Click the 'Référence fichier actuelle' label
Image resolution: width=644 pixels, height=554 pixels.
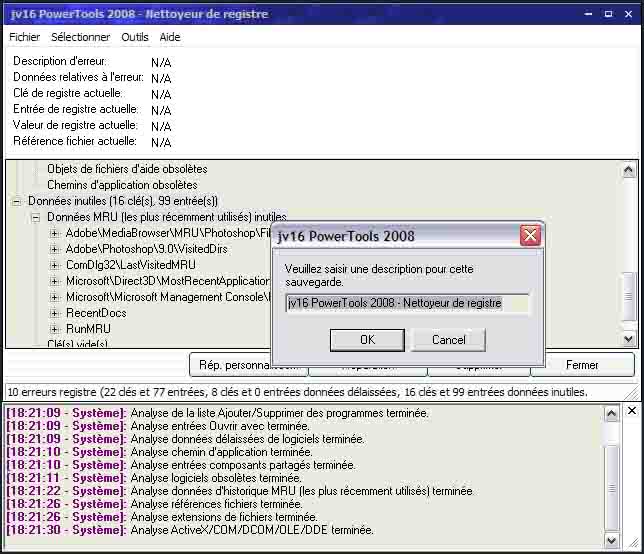coord(75,141)
